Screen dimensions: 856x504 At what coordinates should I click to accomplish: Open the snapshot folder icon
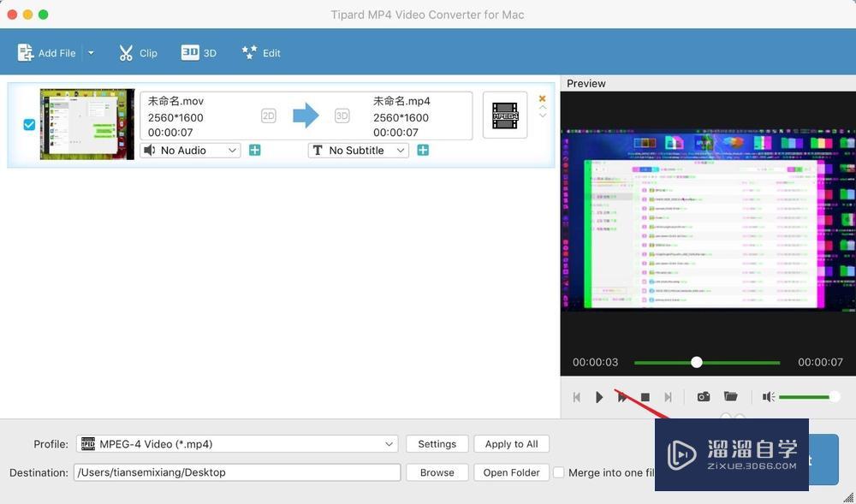tap(730, 396)
